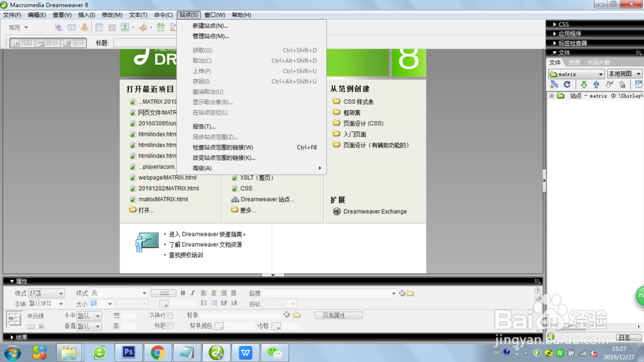644x362 pixels.
Task: Click point-to-file icon beside background field
Action: coord(287,315)
